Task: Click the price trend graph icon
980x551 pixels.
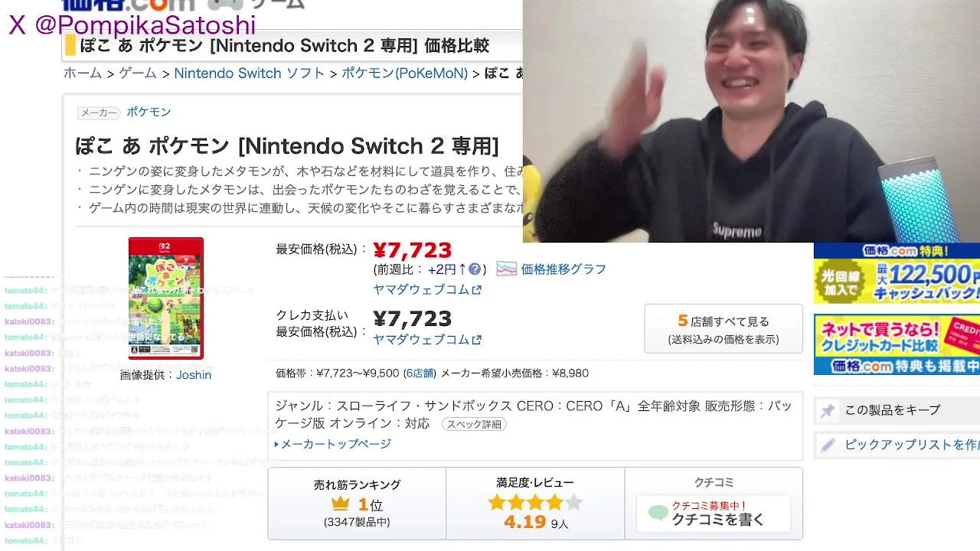Action: click(x=506, y=269)
